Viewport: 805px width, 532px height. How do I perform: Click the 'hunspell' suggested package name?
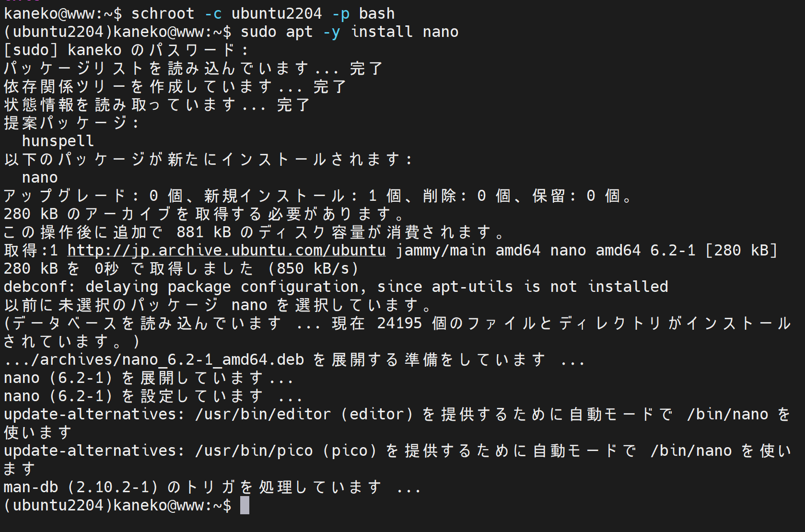(x=58, y=141)
